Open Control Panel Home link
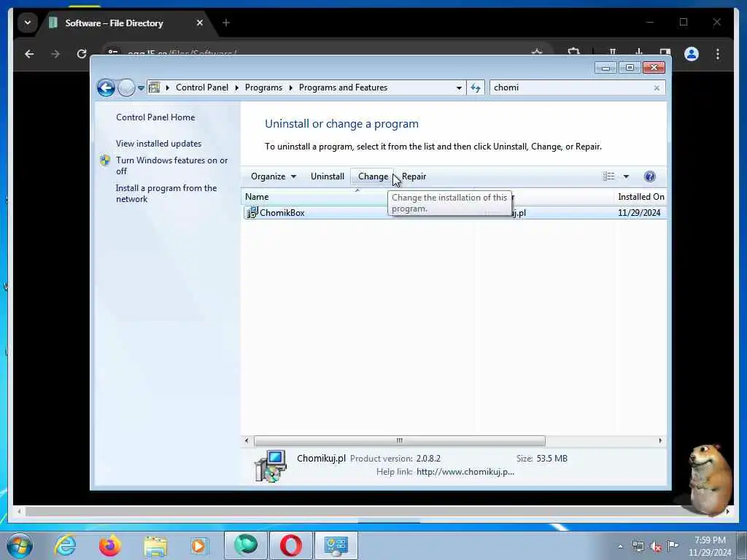The image size is (747, 560). pos(155,117)
